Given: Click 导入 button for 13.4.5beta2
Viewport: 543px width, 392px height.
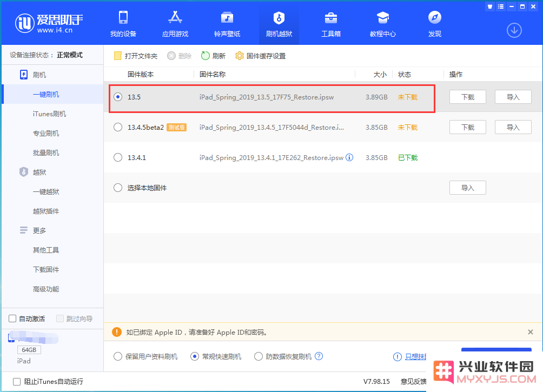Looking at the screenshot, I should (513, 127).
